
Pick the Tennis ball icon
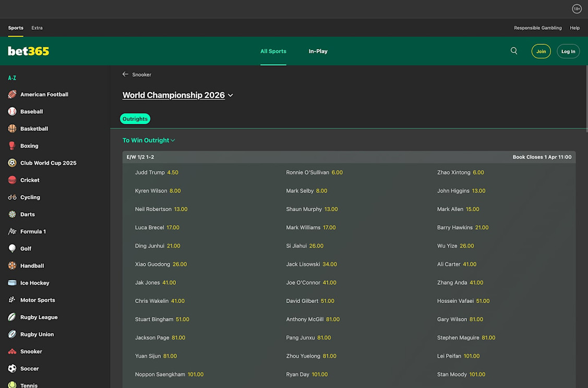coord(12,385)
